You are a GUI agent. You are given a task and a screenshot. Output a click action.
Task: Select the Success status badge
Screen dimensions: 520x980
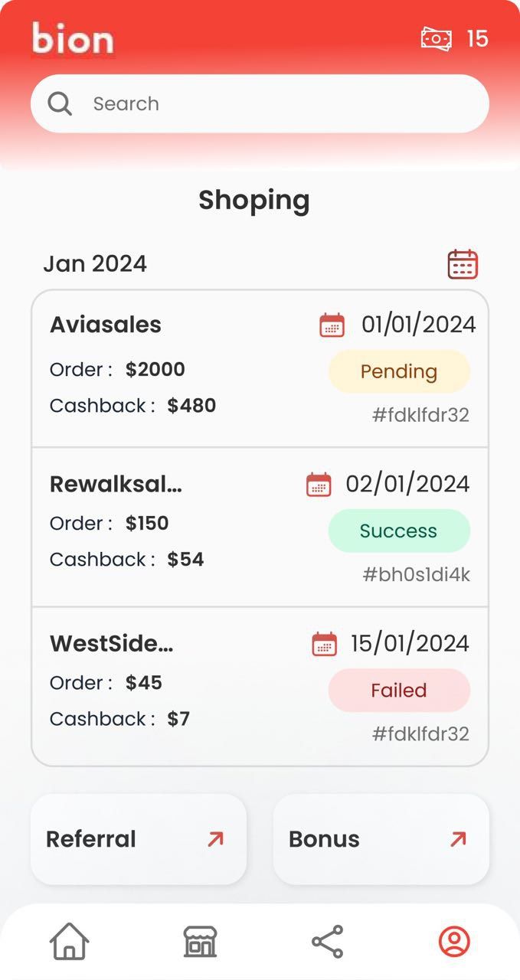(399, 531)
